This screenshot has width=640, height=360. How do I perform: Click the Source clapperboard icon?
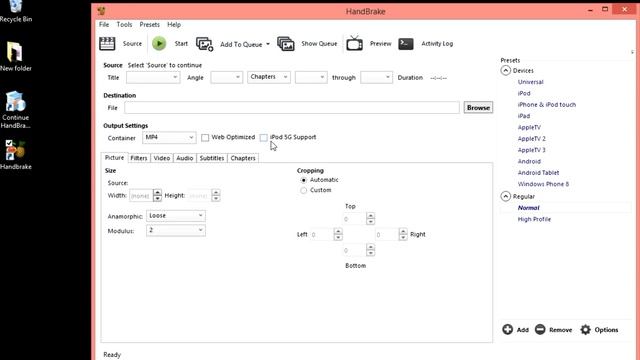pos(107,44)
